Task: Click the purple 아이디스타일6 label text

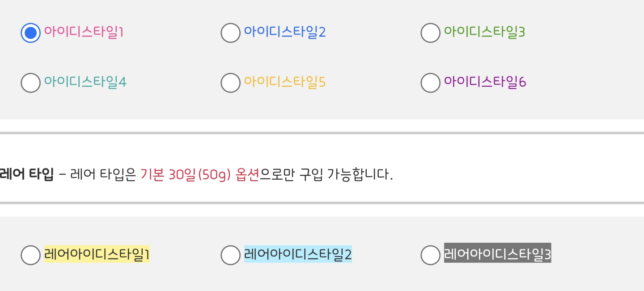Action: click(485, 82)
